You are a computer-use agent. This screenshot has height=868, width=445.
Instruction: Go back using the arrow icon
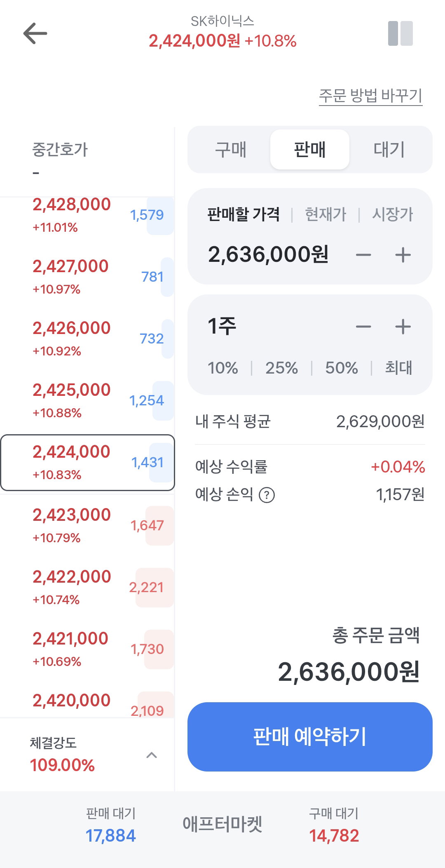point(35,33)
